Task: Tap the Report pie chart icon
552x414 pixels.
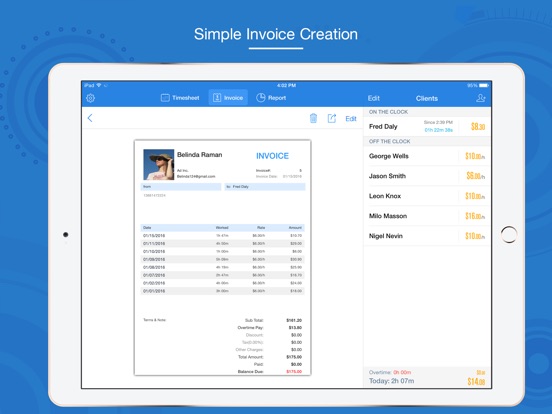Action: tap(261, 98)
